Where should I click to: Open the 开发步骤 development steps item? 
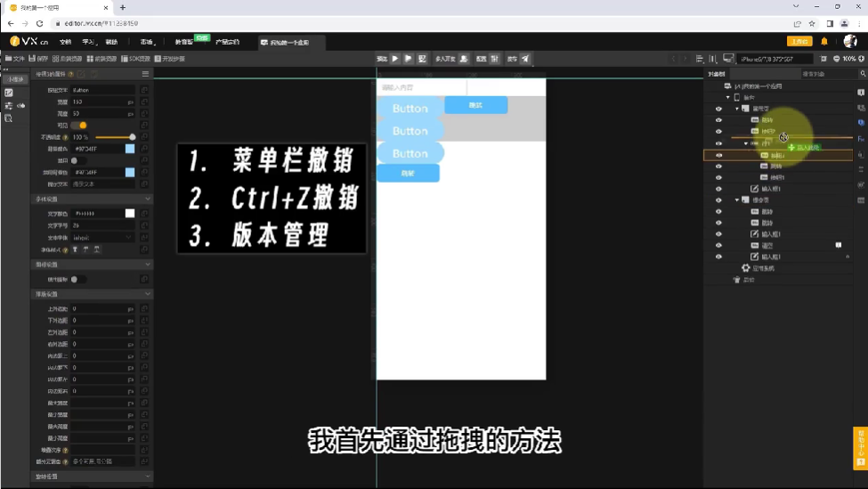click(x=170, y=59)
